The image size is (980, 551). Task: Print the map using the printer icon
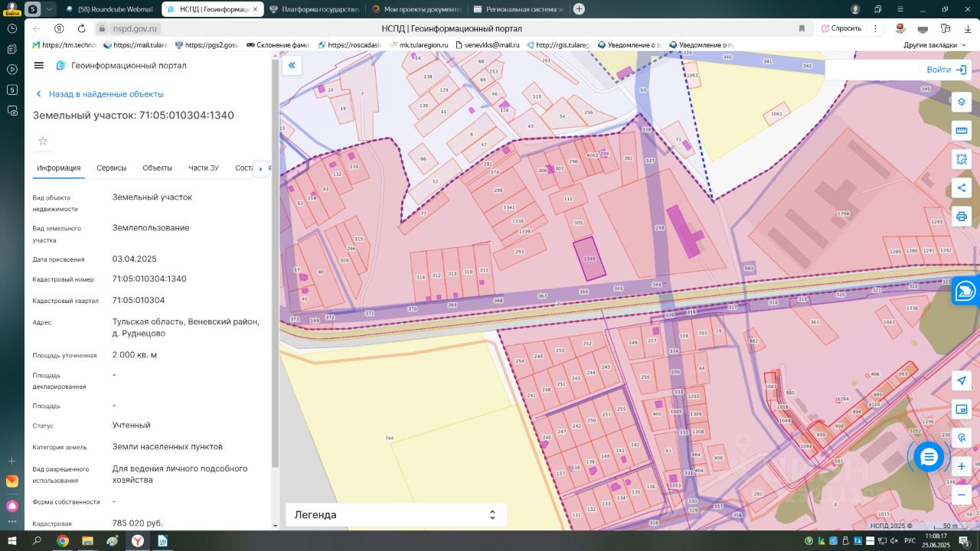tap(962, 217)
